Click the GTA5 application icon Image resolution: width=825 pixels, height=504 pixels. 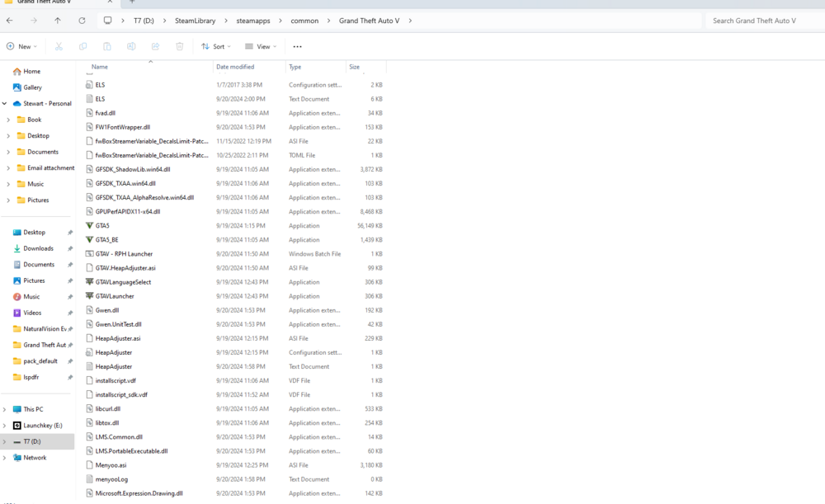click(x=90, y=225)
